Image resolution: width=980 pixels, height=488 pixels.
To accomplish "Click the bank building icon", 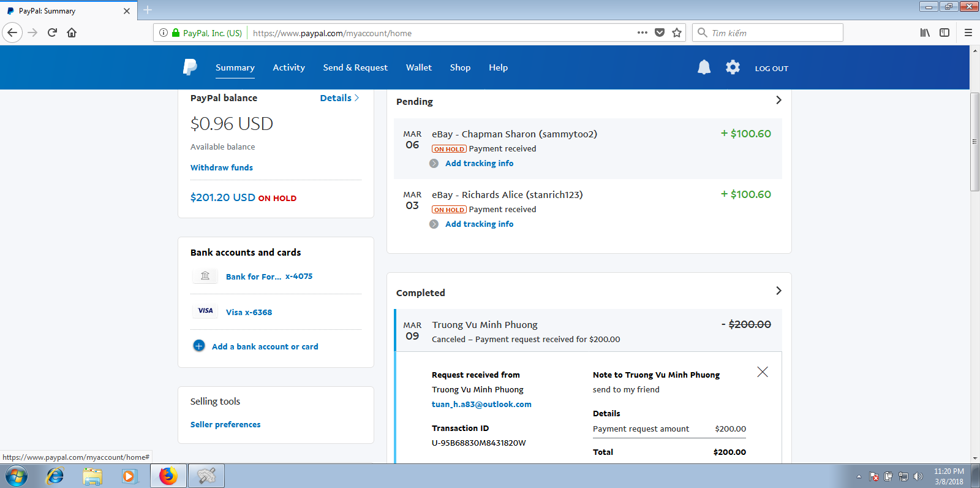I will coord(205,276).
